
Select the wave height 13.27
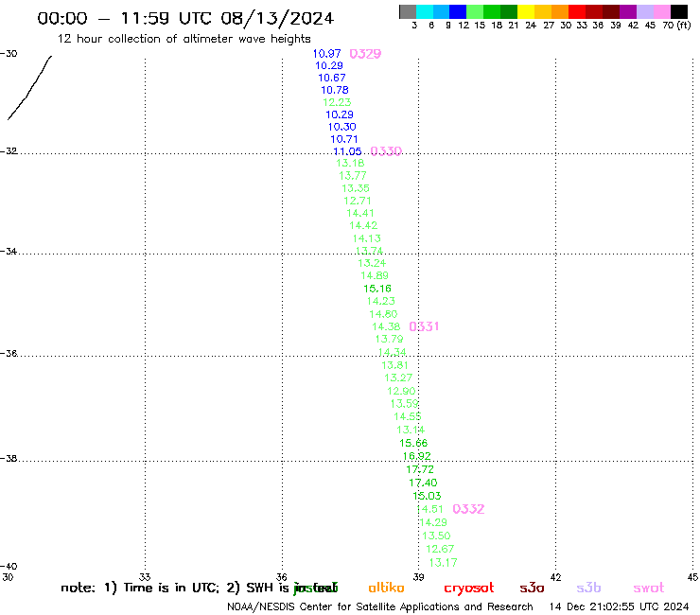398,378
